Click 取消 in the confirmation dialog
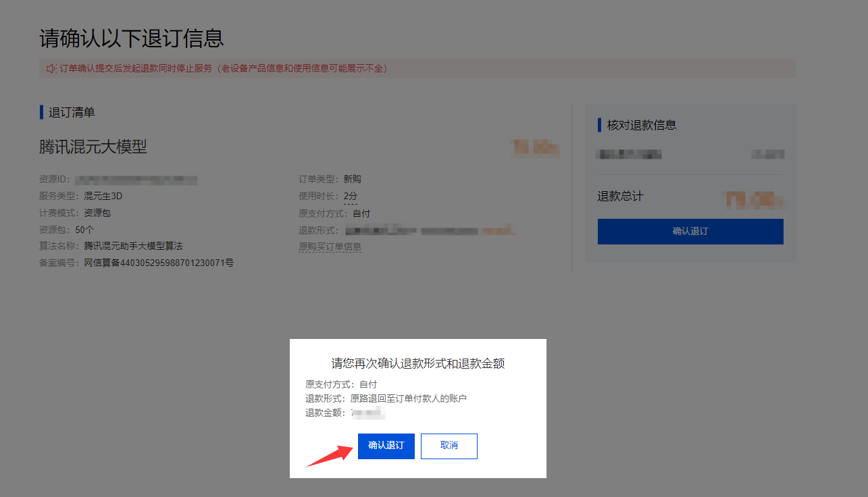Image resolution: width=868 pixels, height=497 pixels. coord(449,446)
